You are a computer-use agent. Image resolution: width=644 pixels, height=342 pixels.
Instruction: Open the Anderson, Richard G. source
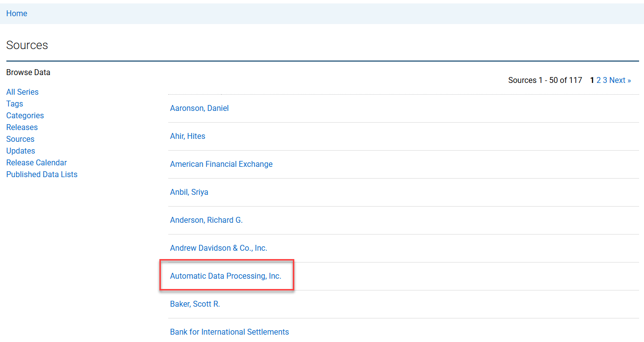206,220
